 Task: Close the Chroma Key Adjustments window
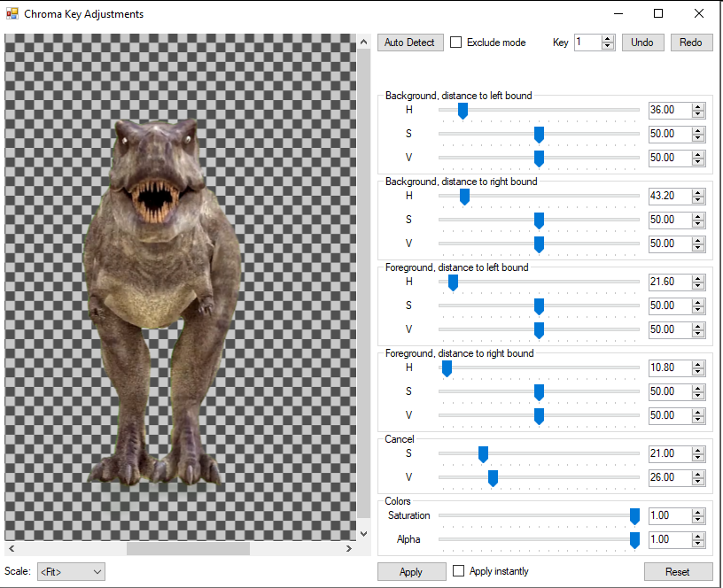point(699,13)
